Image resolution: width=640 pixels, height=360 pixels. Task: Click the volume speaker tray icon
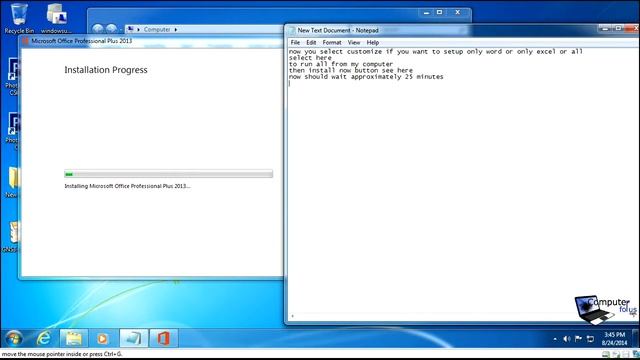click(567, 339)
